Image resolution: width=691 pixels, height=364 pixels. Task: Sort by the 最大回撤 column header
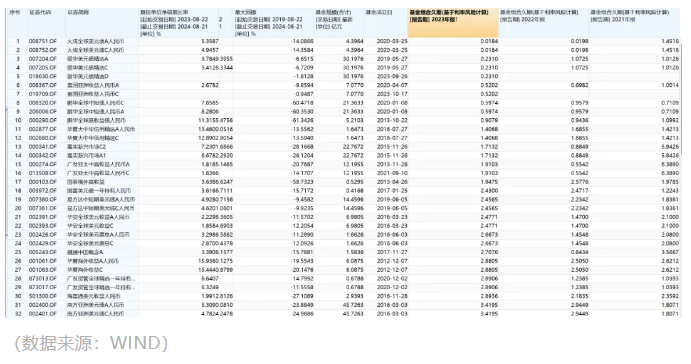245,12
